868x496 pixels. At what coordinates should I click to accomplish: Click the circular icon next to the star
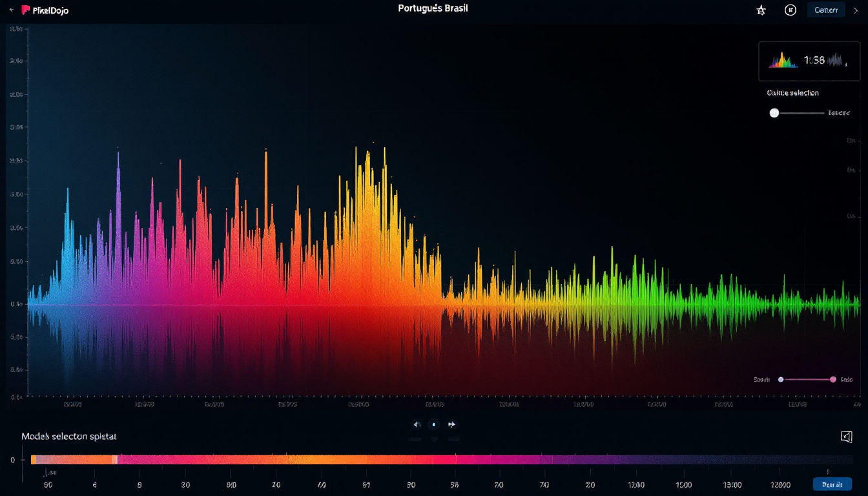point(790,10)
